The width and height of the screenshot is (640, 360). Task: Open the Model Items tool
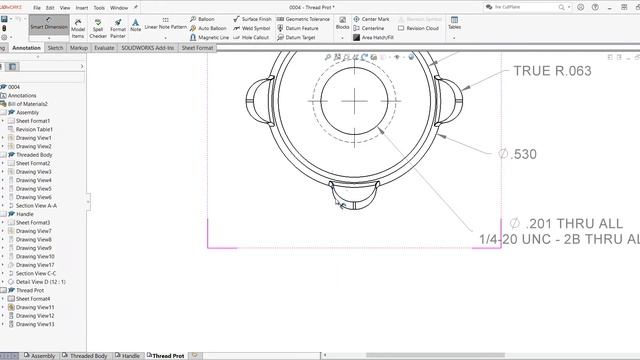tap(78, 28)
